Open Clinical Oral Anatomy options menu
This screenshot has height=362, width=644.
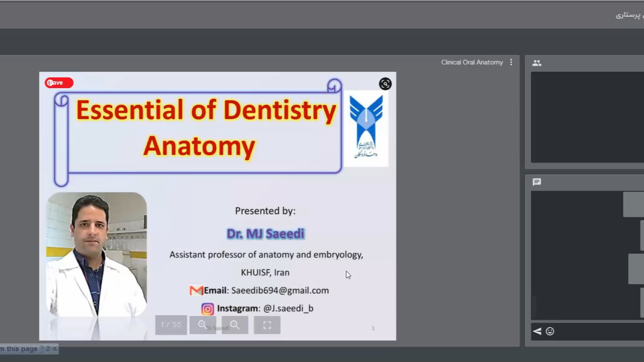[x=511, y=62]
